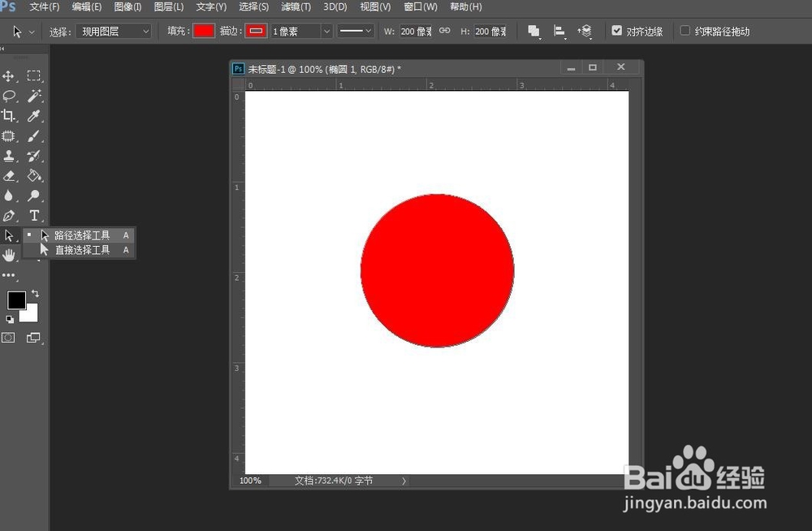Select the Magic Wand tool
812x531 pixels.
coord(33,96)
